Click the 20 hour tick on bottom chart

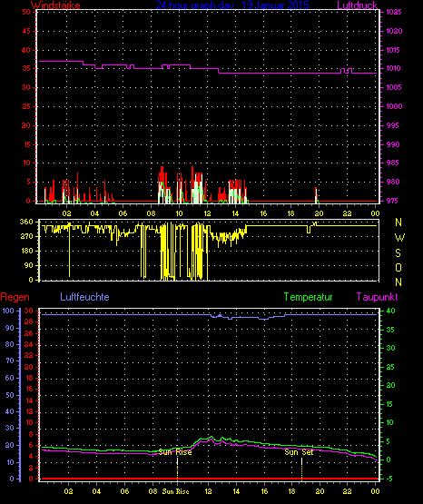(x=320, y=491)
